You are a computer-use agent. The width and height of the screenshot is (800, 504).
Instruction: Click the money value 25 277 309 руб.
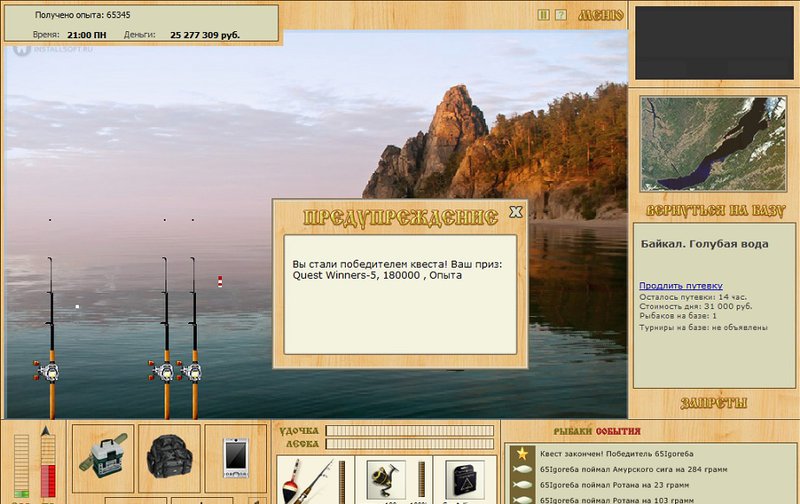pos(205,35)
